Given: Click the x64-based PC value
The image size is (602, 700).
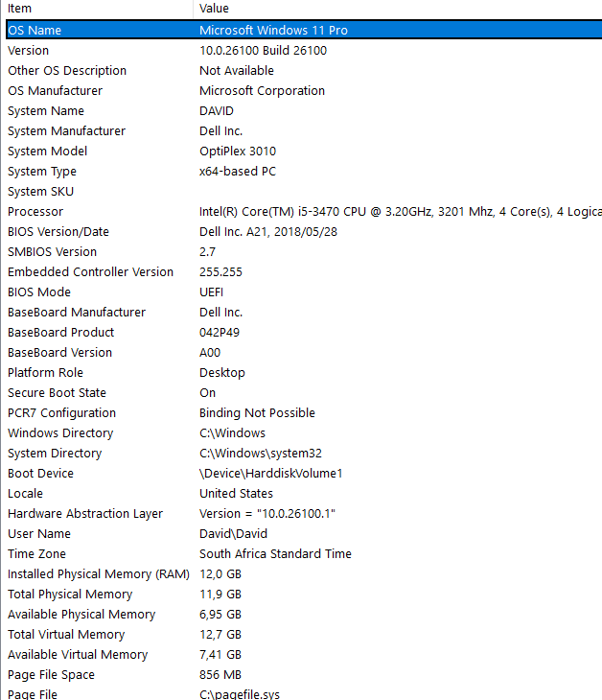Looking at the screenshot, I should 238,171.
